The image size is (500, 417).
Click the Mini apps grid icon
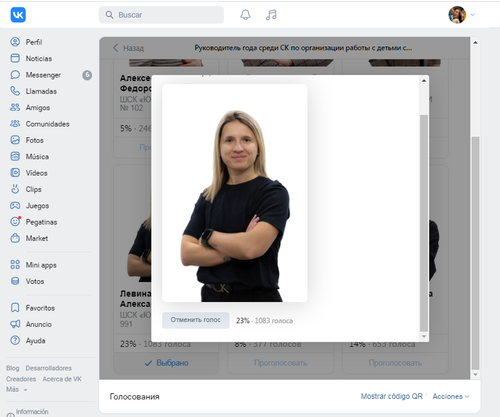coord(15,265)
